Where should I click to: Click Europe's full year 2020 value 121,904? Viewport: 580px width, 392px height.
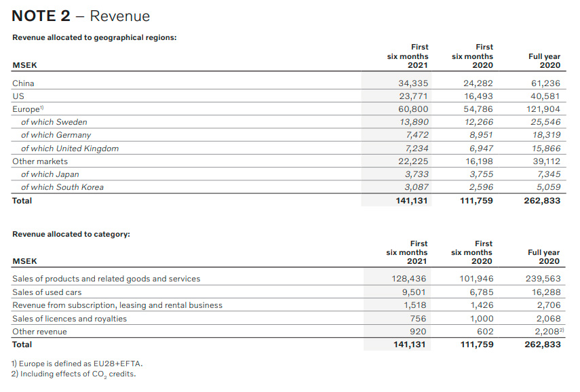tap(543, 109)
